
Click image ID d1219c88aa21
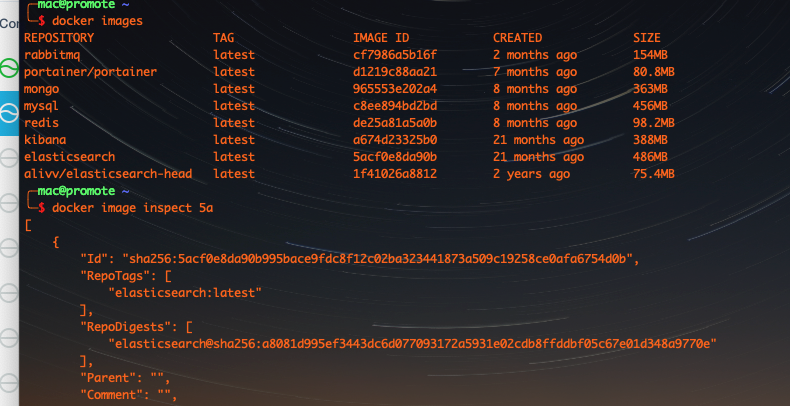[395, 72]
